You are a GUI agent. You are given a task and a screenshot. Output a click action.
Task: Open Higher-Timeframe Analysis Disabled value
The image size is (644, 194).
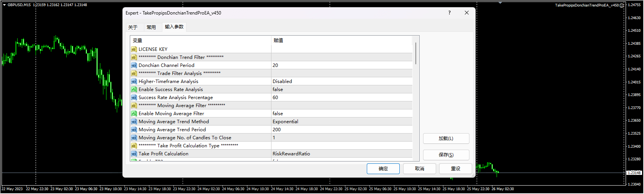coord(342,81)
